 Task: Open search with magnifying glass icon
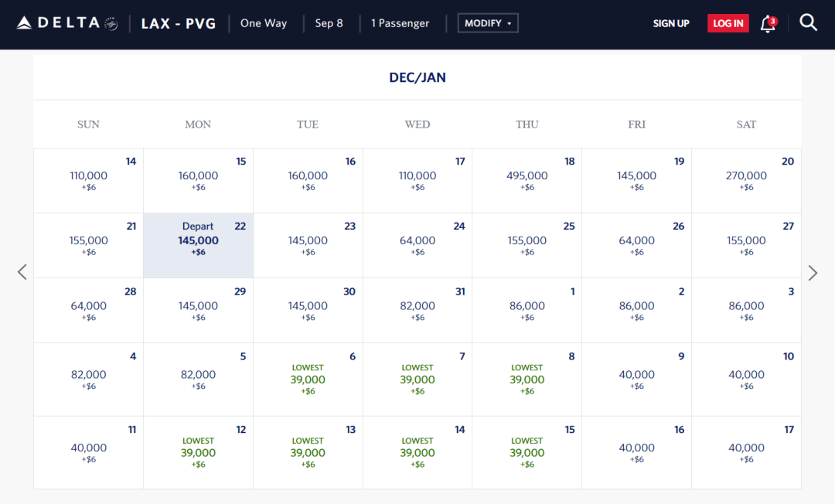tap(808, 23)
